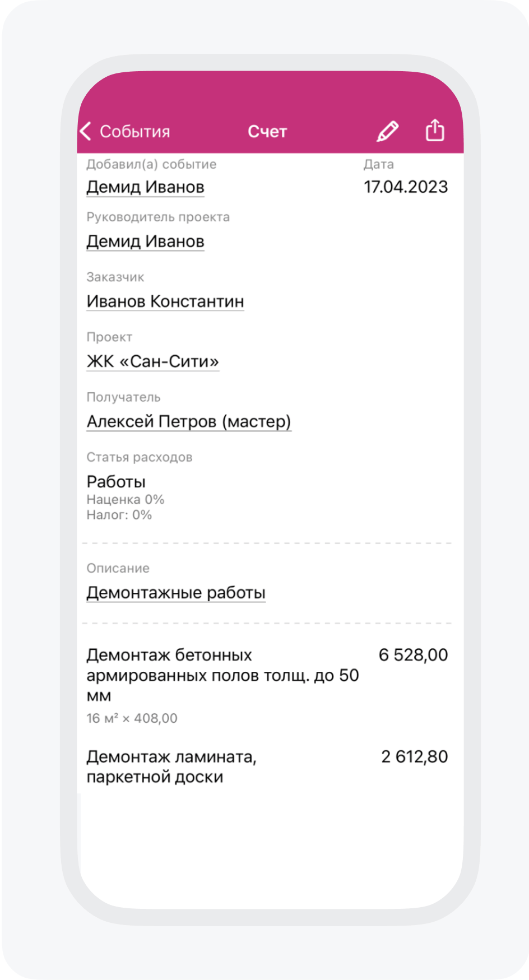
Task: Open recipient Алексей Петров (мастер)
Action: 189,421
